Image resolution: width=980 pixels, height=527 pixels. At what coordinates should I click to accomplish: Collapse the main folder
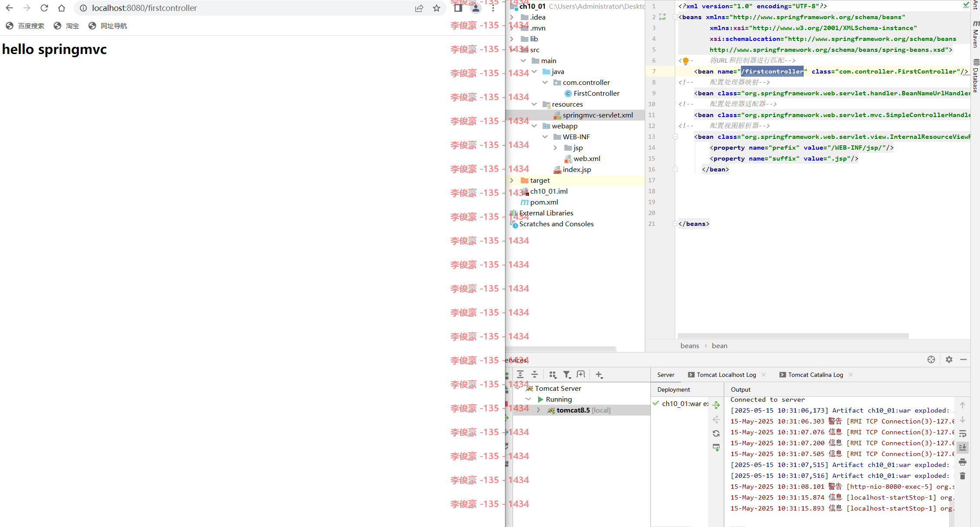523,60
